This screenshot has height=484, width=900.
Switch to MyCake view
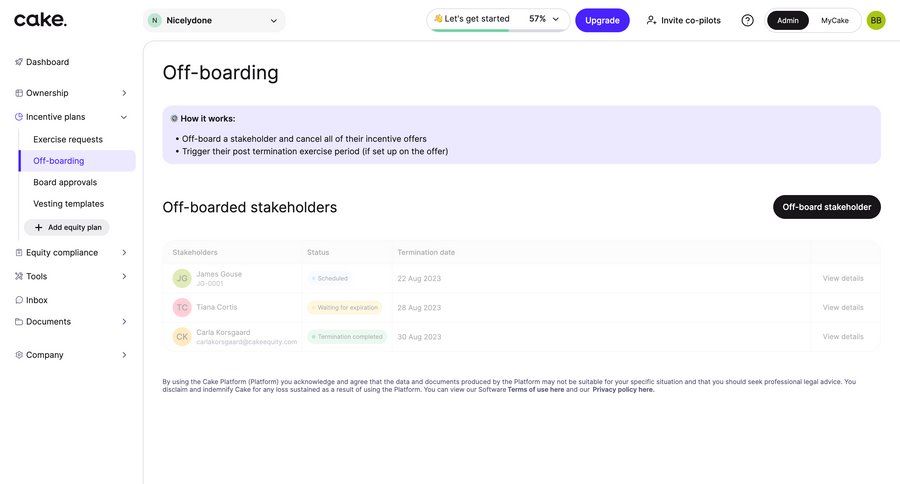point(835,20)
